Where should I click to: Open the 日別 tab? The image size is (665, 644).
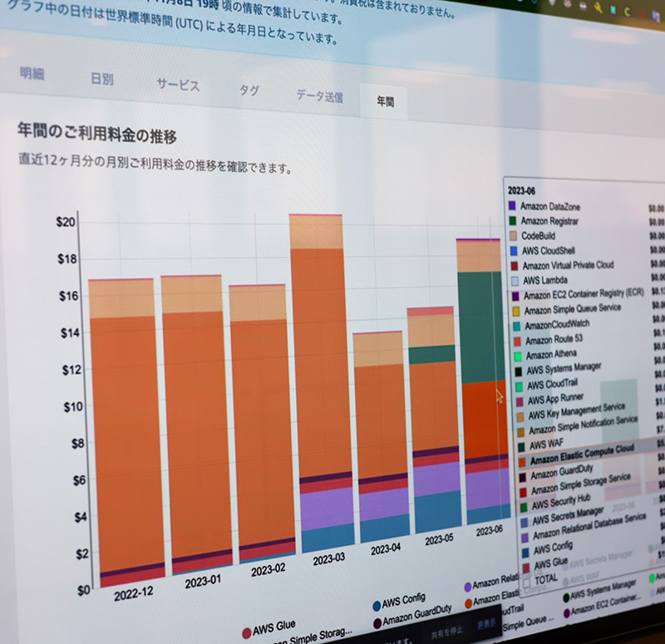click(101, 80)
